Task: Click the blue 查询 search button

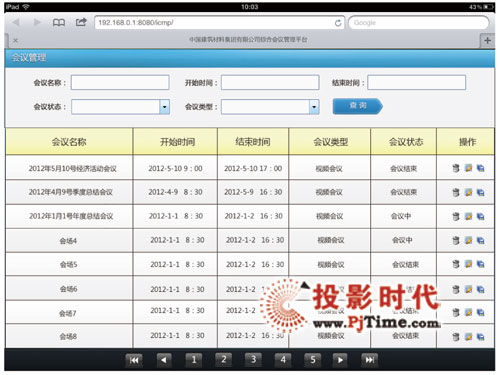Action: [358, 106]
